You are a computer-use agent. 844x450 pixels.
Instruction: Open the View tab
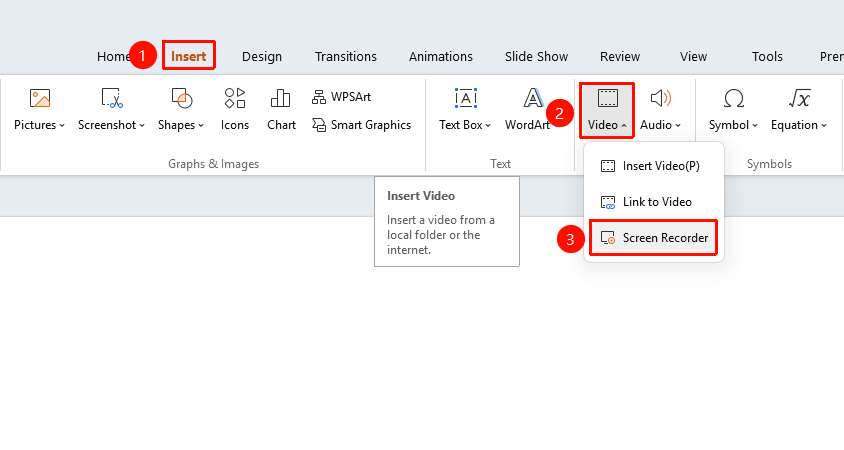tap(693, 57)
